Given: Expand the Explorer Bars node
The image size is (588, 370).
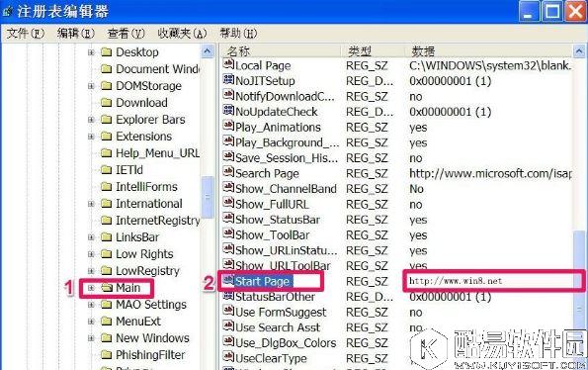Looking at the screenshot, I should pos(91,120).
